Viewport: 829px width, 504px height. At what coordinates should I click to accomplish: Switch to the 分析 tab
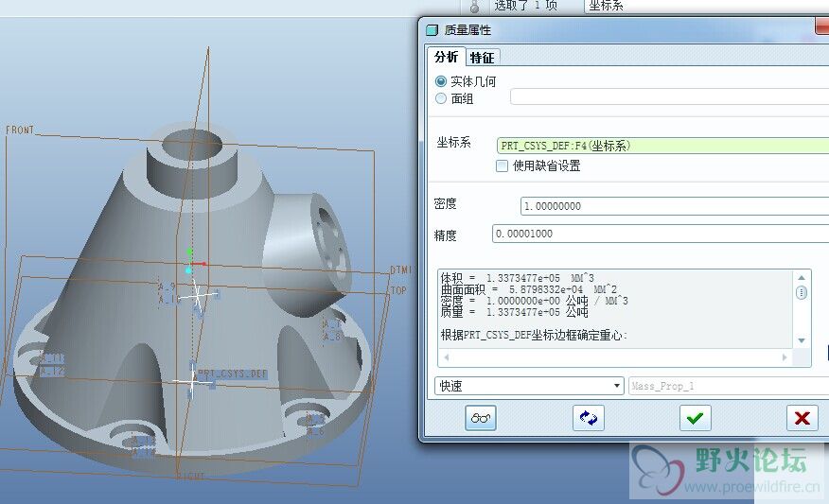pyautogui.click(x=447, y=57)
